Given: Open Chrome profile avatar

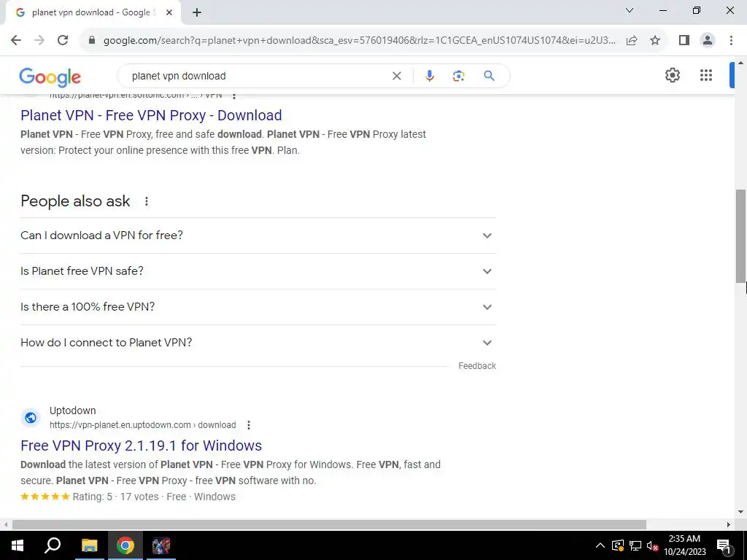Looking at the screenshot, I should [708, 41].
